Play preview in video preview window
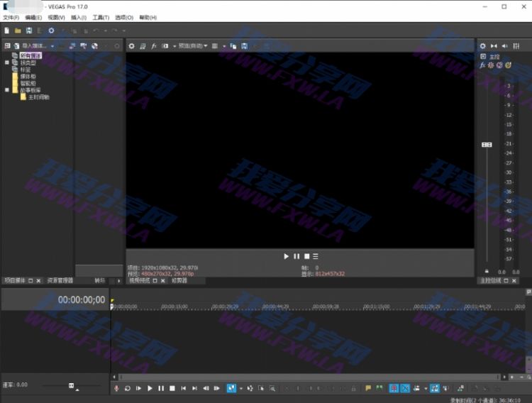The width and height of the screenshot is (532, 403). pos(286,256)
